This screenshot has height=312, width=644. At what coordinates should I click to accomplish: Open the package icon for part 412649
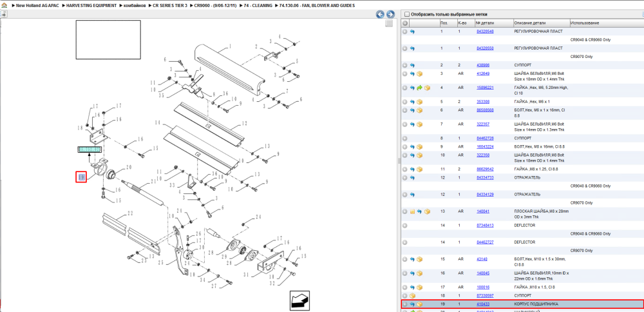[420, 74]
